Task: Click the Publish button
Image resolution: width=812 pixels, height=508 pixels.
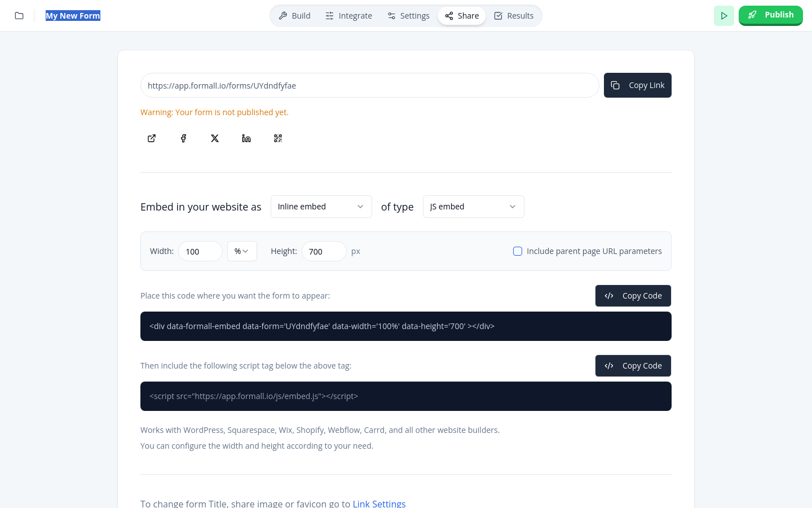Action: tap(771, 15)
